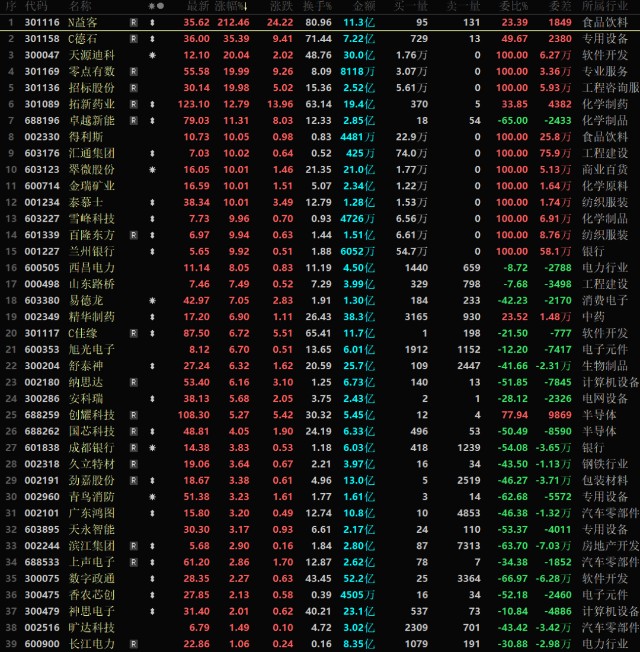
Task: Sort by the 最新 price column header
Action: (x=198, y=6)
